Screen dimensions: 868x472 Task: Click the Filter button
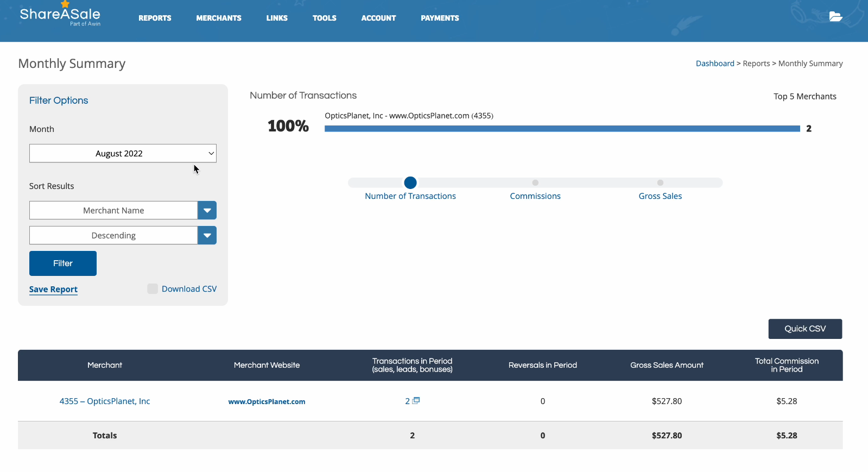click(x=63, y=263)
